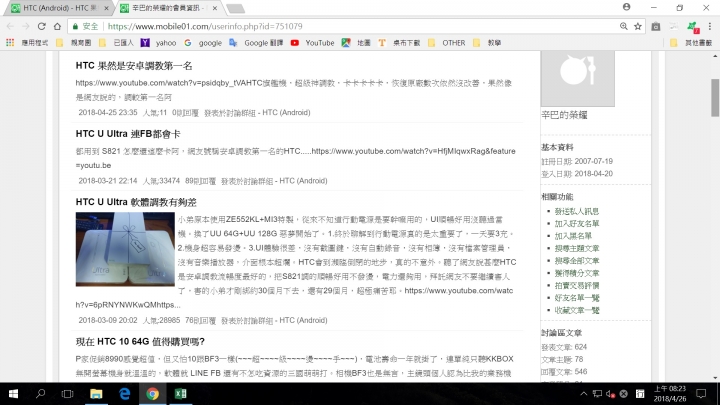Screen dimensions: 720x405
Task: Open the 其他書籤 bookmarks folder
Action: pyautogui.click(x=691, y=43)
